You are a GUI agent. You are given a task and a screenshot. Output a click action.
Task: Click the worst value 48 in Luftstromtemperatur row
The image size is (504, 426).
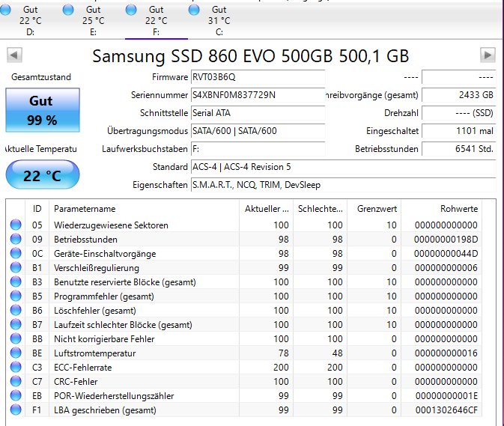coord(337,353)
